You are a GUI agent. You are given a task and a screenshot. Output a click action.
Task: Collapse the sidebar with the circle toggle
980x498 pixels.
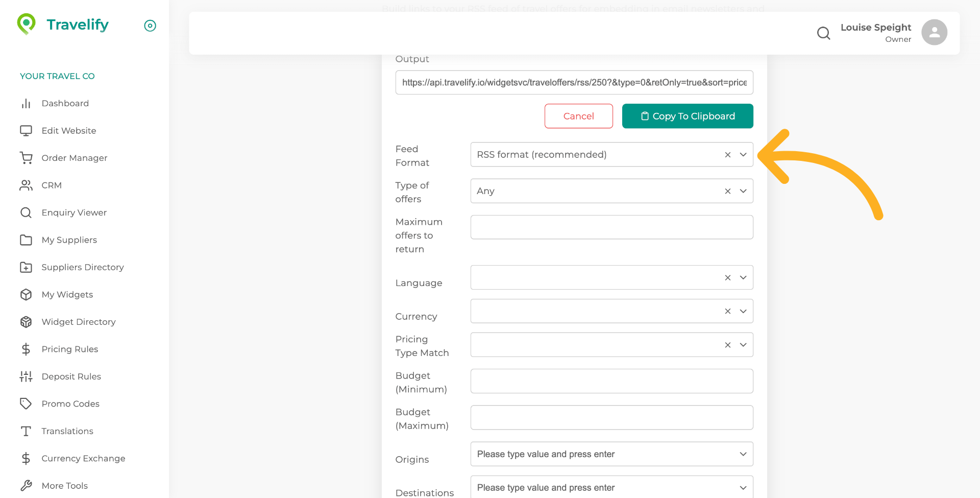pos(150,25)
